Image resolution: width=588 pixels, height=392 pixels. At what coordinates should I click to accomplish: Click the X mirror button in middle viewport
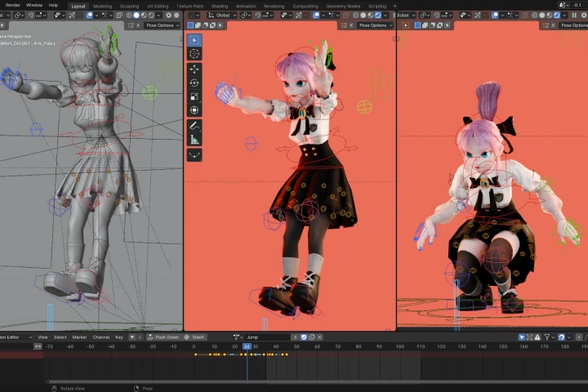[x=351, y=25]
